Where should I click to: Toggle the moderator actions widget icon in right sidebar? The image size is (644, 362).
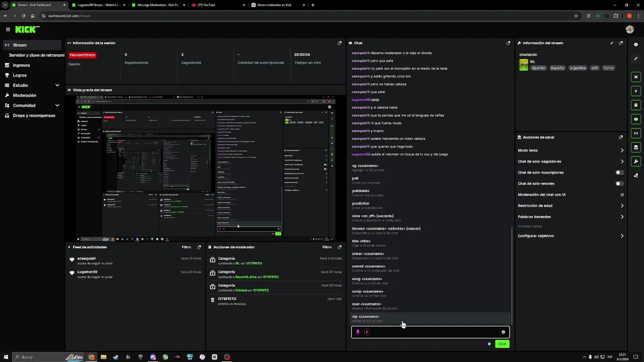point(636,147)
